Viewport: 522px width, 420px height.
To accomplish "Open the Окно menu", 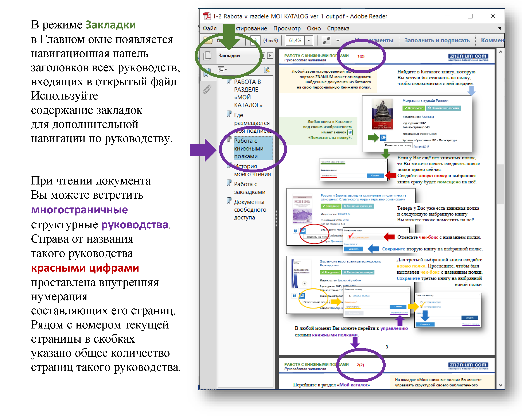I will point(313,28).
